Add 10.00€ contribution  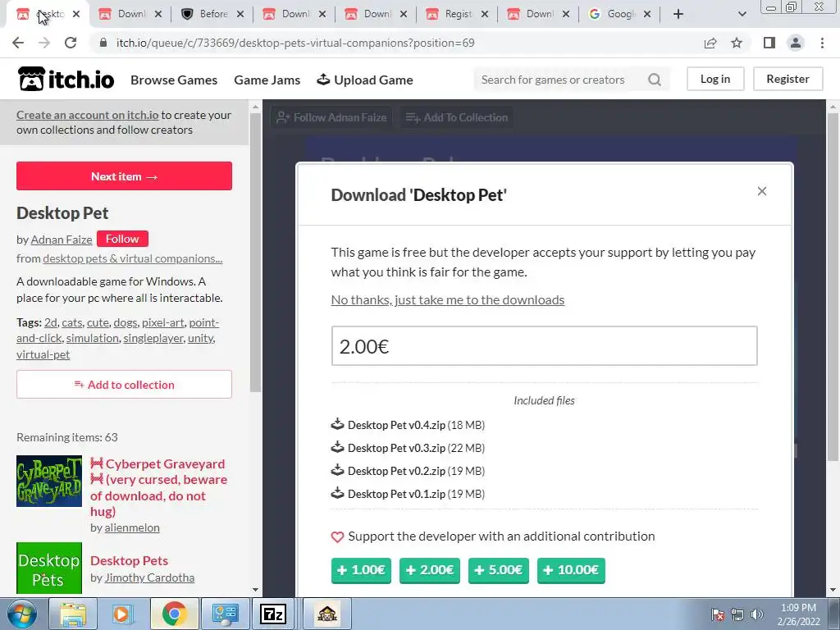[x=571, y=570]
